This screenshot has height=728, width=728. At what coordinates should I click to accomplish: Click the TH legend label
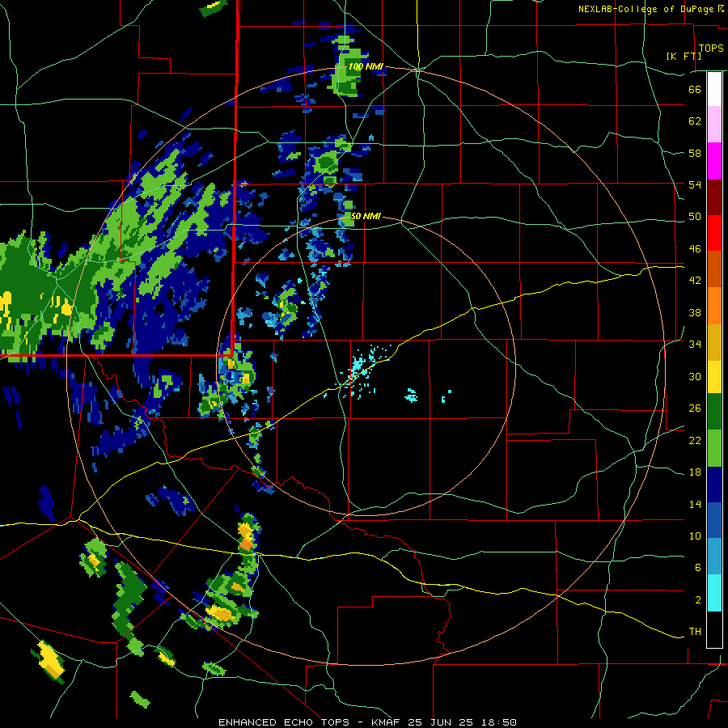coord(695,632)
